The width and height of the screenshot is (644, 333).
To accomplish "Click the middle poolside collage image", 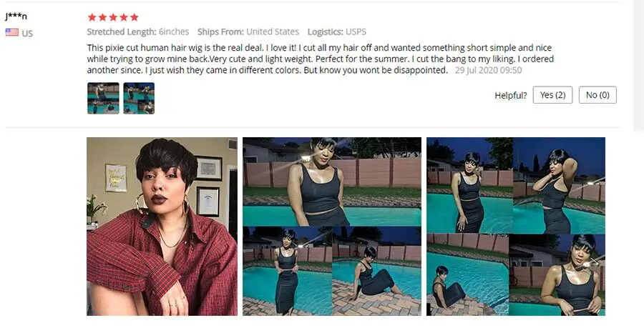I will (332, 227).
